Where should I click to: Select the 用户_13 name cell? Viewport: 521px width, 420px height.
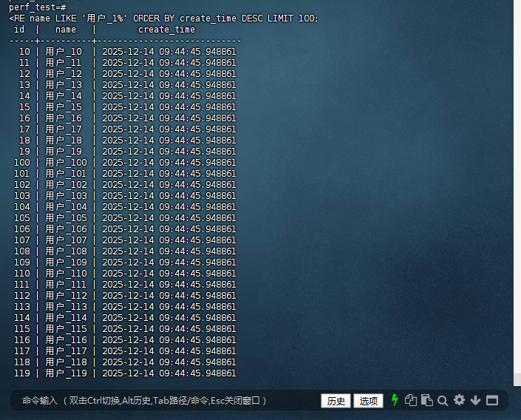click(64, 85)
